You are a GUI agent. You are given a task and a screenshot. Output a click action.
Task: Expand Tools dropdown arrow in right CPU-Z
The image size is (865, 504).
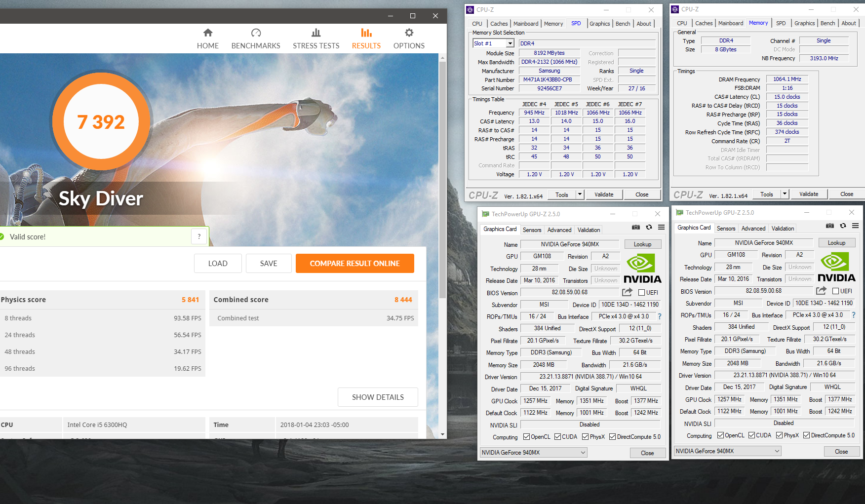[785, 194]
